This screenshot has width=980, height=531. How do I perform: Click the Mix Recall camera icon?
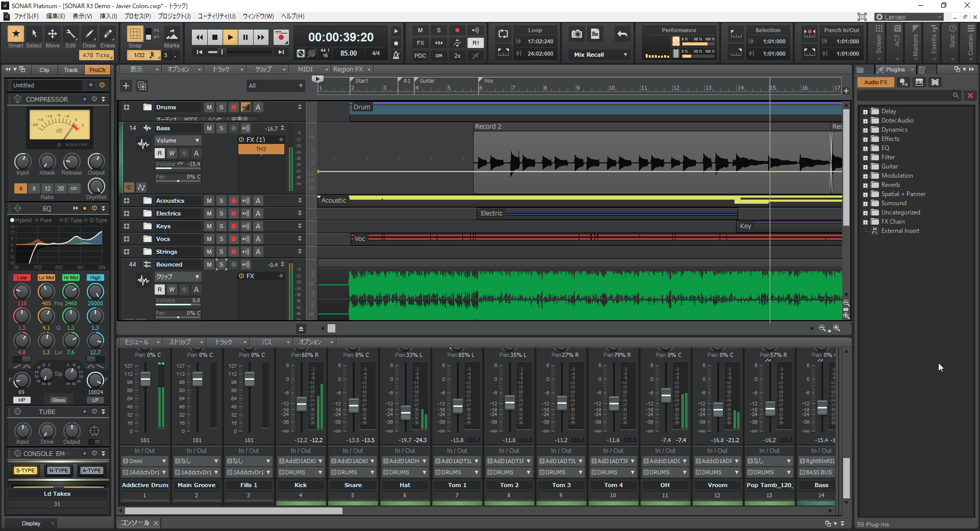click(577, 34)
